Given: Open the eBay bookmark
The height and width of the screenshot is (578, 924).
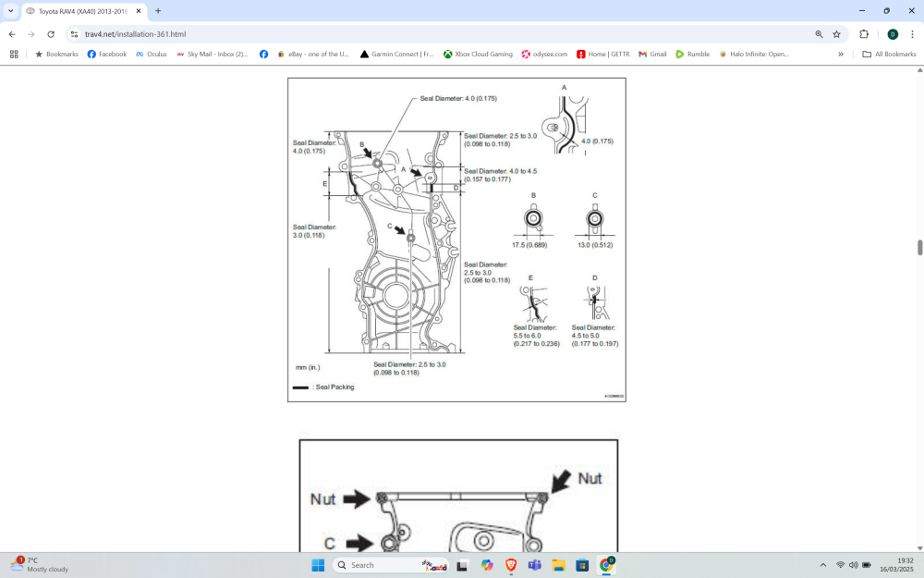Looking at the screenshot, I should (x=313, y=54).
